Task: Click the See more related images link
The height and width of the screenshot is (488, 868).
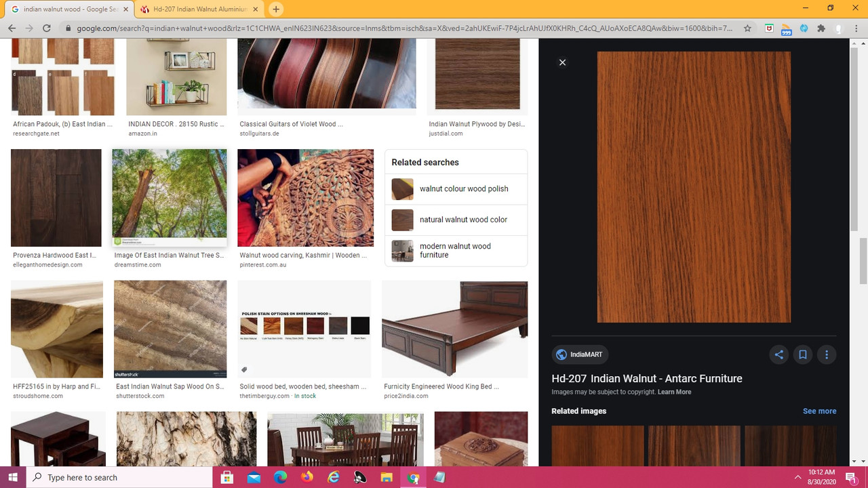Action: click(x=819, y=411)
